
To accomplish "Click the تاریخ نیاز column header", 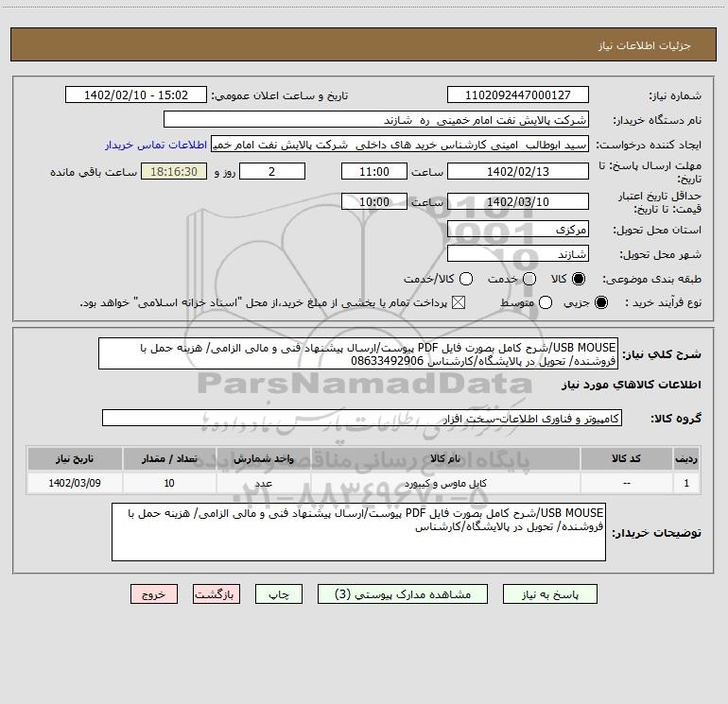I will pyautogui.click(x=75, y=459).
